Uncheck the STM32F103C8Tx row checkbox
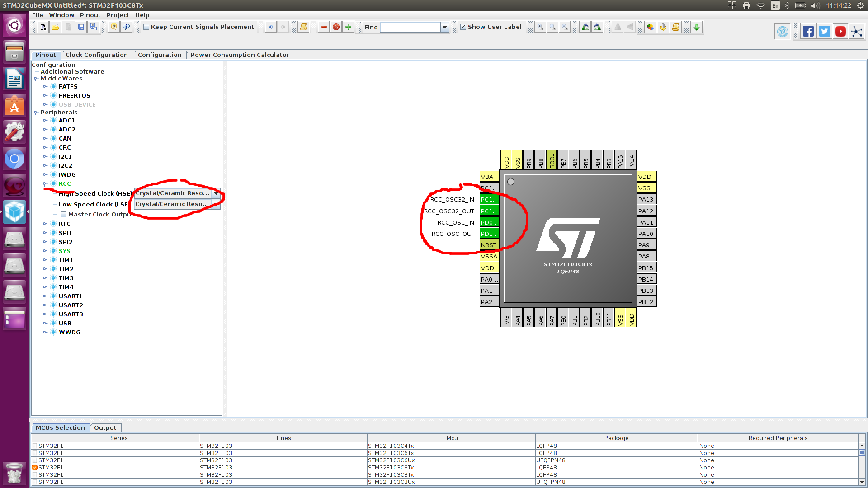 [34, 467]
